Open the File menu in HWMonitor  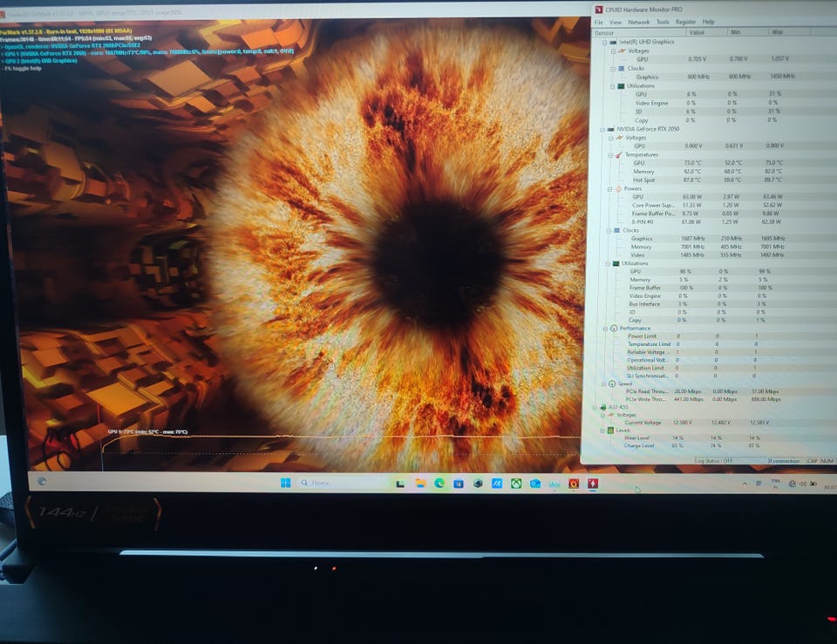pyautogui.click(x=599, y=23)
